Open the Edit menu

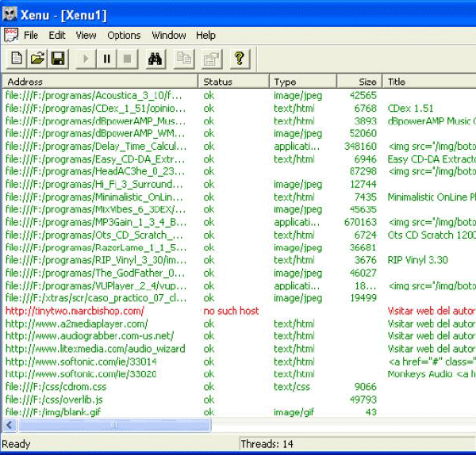pyautogui.click(x=57, y=35)
